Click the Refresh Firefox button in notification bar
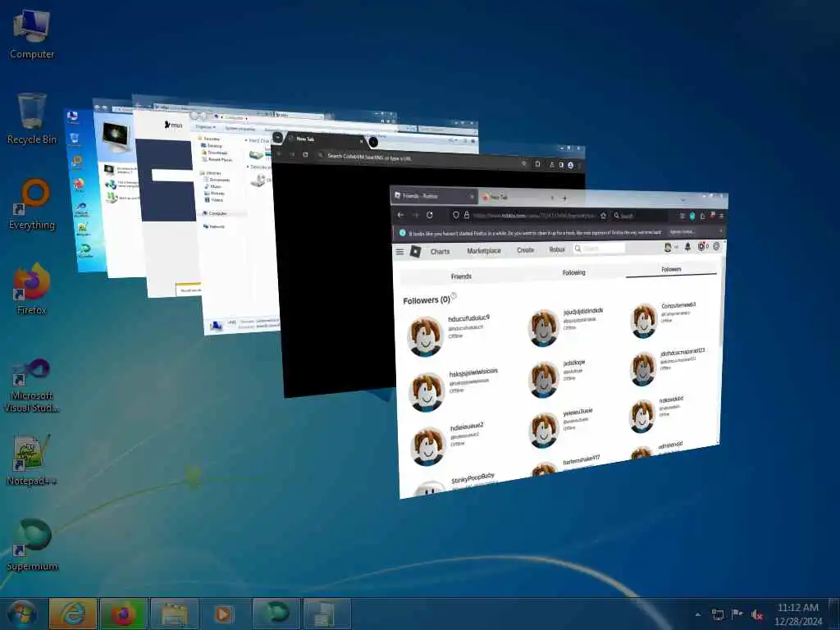 coord(682,232)
